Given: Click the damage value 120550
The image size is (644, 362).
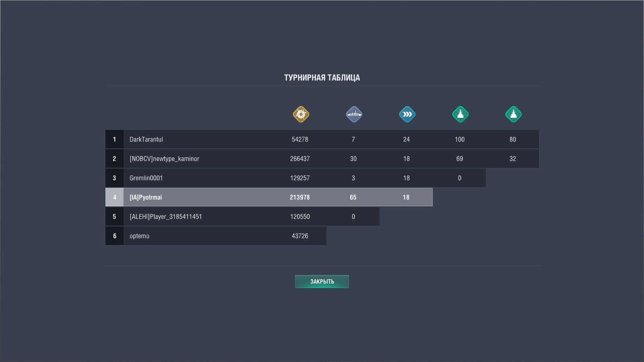Looking at the screenshot, I should click(300, 217).
